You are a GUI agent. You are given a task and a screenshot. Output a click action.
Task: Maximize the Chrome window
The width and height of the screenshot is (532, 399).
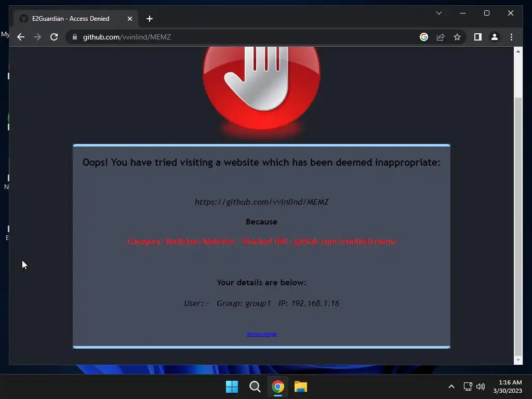486,13
